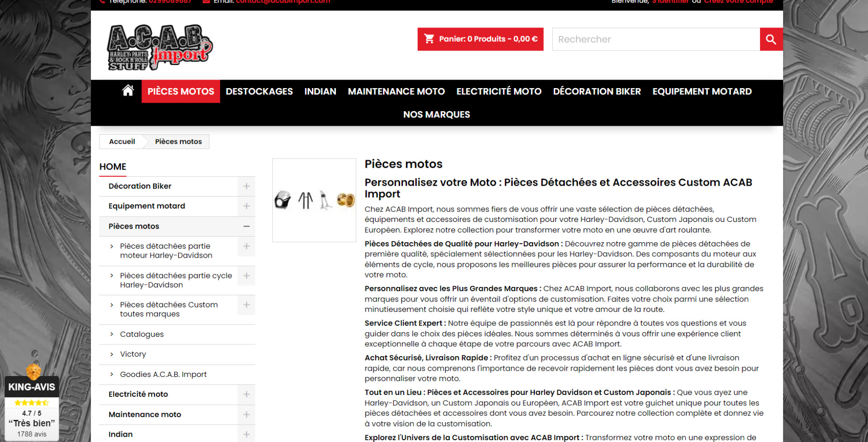This screenshot has height=442, width=868.
Task: Expand Indian sidebar category
Action: click(x=246, y=434)
